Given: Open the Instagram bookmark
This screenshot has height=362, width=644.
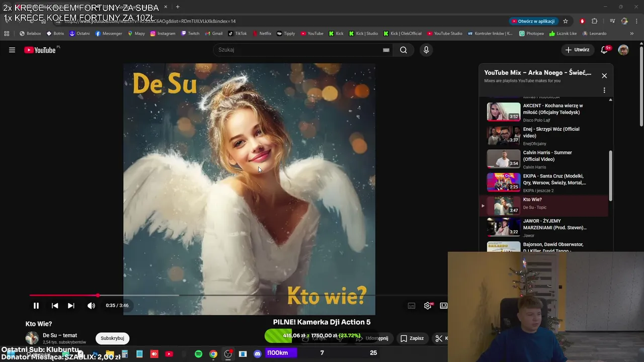Looking at the screenshot, I should point(163,34).
